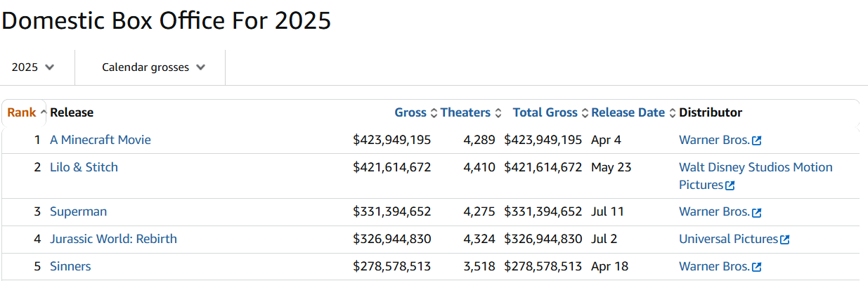Select release date Jul 2
Screen dimensions: 868x281
pyautogui.click(x=604, y=239)
